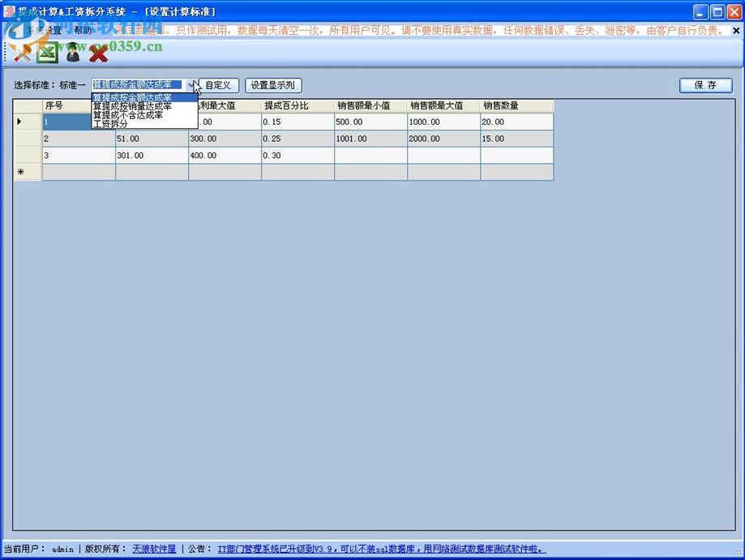Click the 提成百分比 cell containing 0.30
This screenshot has width=745, height=560.
click(298, 156)
